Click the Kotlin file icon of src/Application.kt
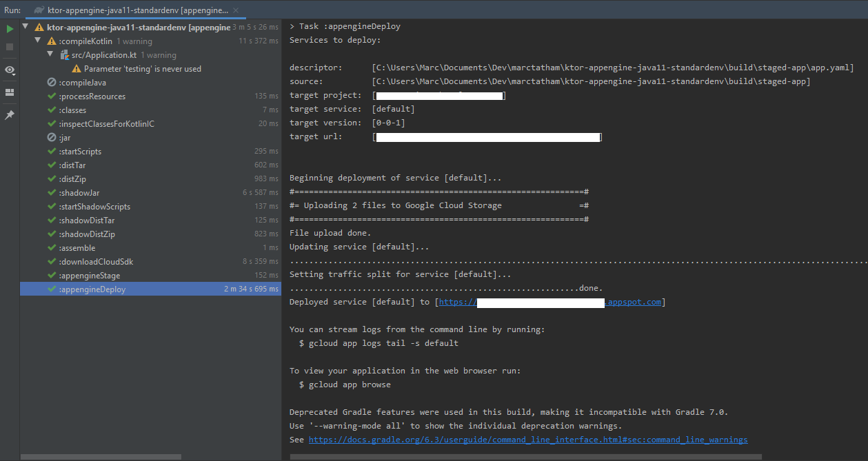Image resolution: width=868 pixels, height=461 pixels. click(x=65, y=55)
